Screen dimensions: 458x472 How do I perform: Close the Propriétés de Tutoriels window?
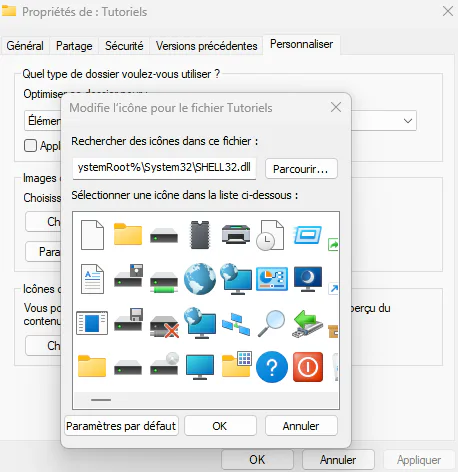[x=448, y=11]
